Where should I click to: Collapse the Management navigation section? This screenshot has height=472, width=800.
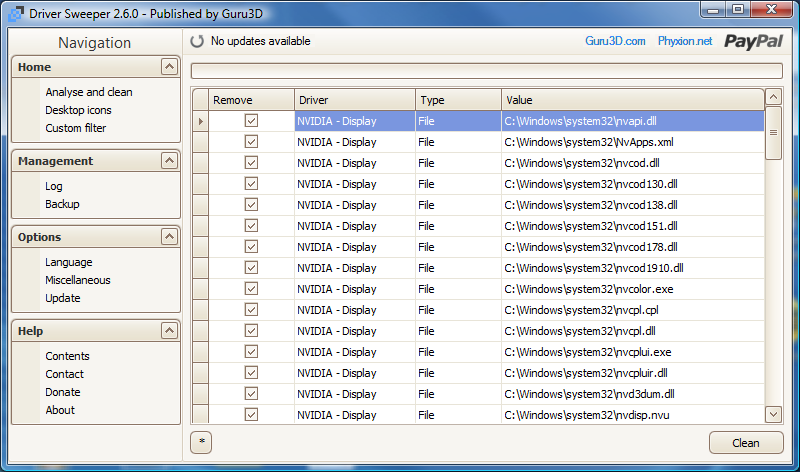tap(169, 161)
